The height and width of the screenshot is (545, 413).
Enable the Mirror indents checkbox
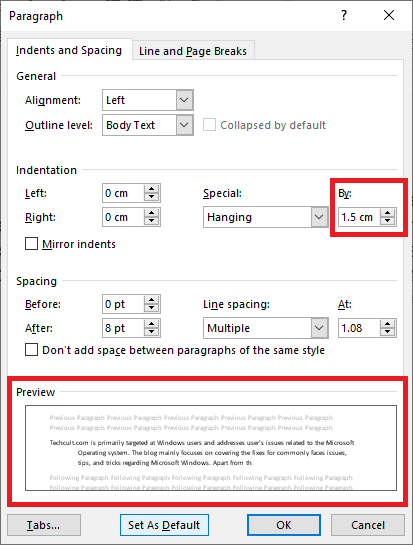point(31,244)
